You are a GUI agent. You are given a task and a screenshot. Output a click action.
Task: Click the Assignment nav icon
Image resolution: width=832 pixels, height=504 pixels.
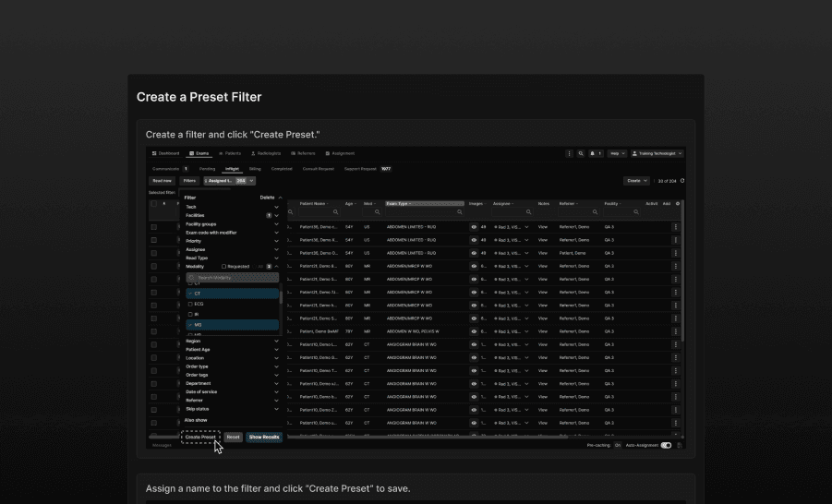click(328, 153)
